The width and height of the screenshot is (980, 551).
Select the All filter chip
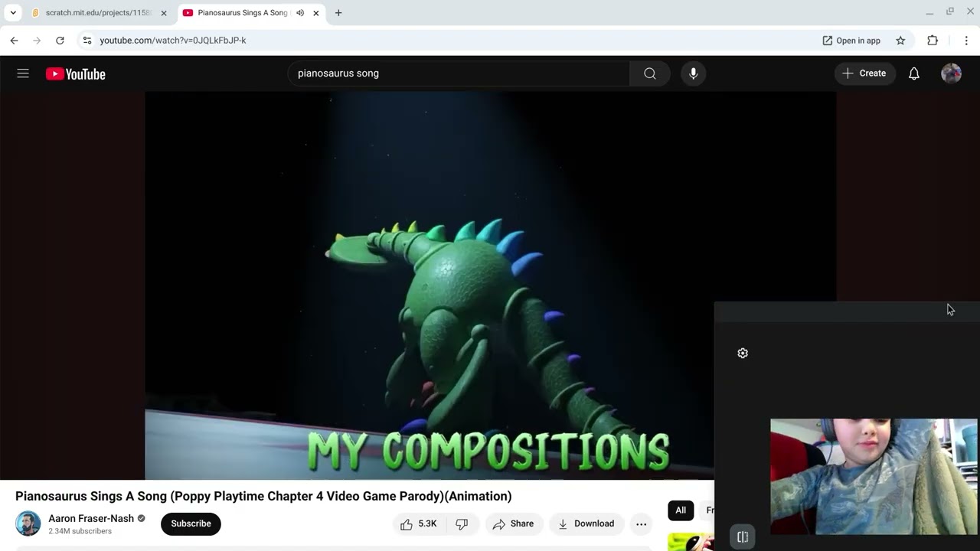click(x=681, y=510)
